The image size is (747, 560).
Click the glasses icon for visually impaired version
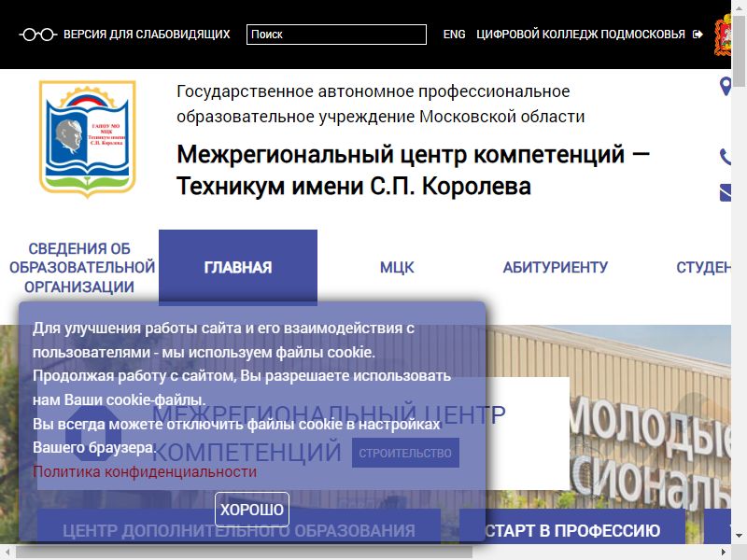[x=38, y=35]
